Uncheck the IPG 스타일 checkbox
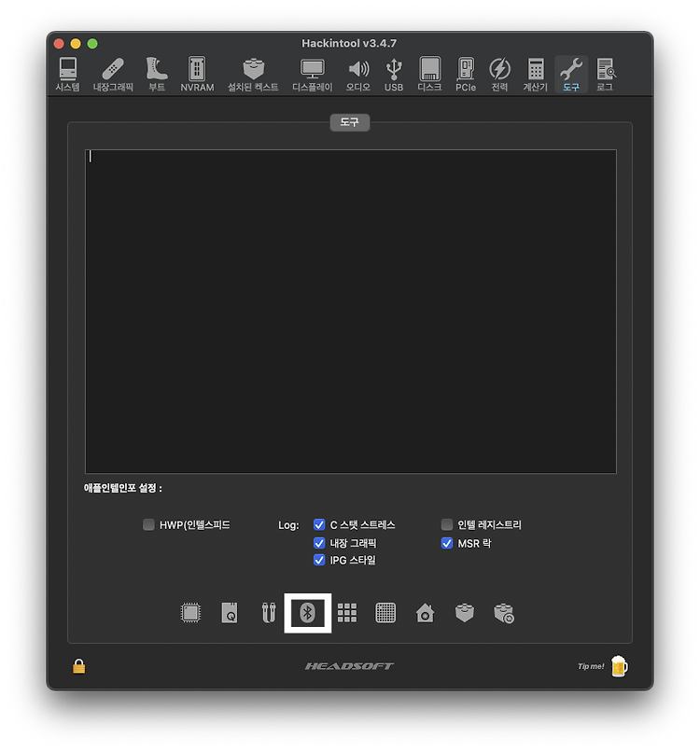 pyautogui.click(x=319, y=560)
